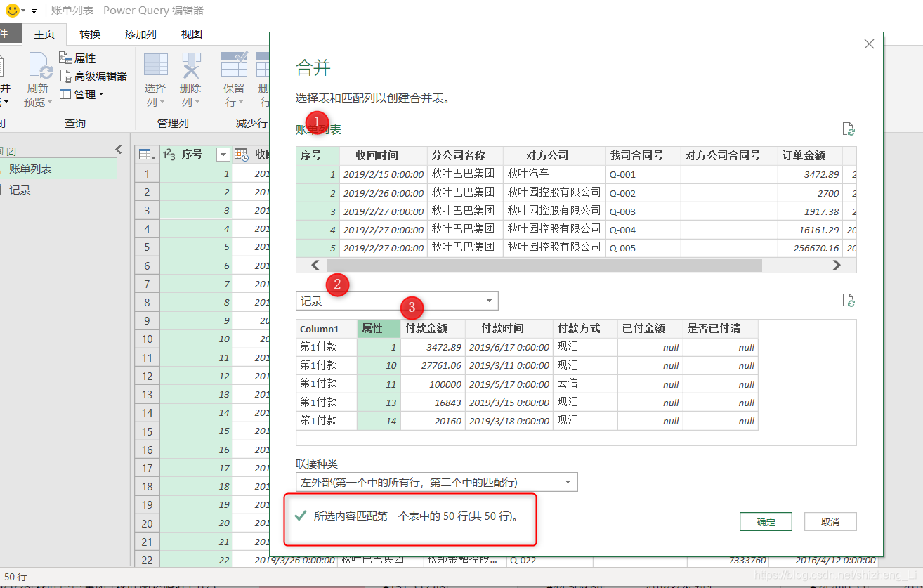The height and width of the screenshot is (588, 923).
Task: Select row number 20 in the grid
Action: (x=147, y=523)
